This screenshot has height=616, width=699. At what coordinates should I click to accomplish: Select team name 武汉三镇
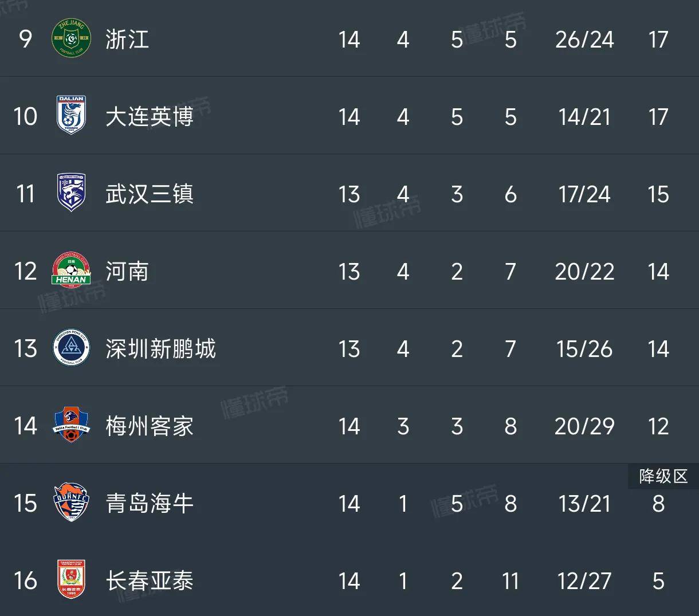pos(150,194)
